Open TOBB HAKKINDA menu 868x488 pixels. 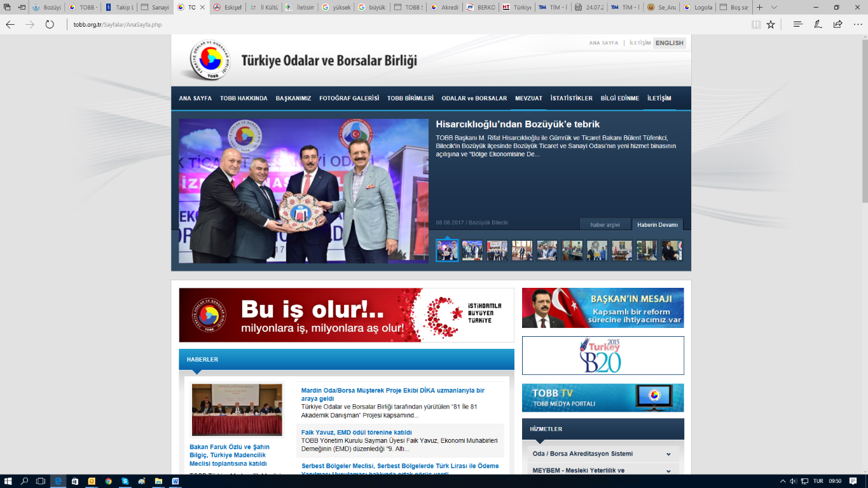(x=244, y=98)
